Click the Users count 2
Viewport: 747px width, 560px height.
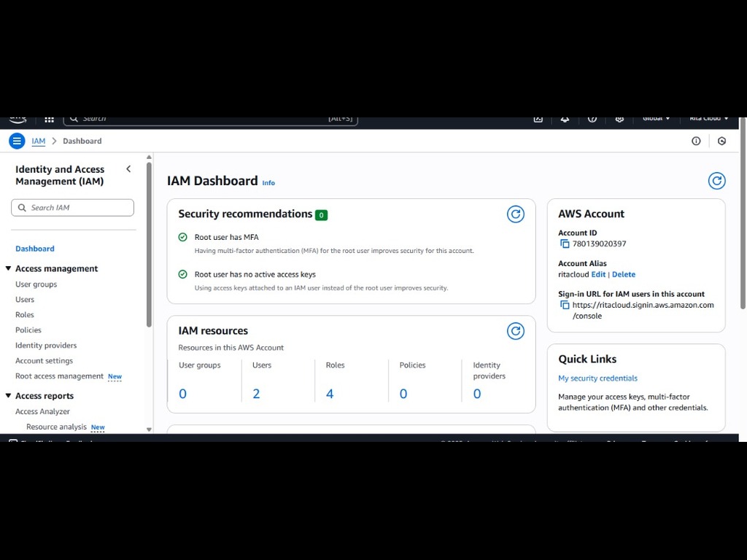[256, 394]
